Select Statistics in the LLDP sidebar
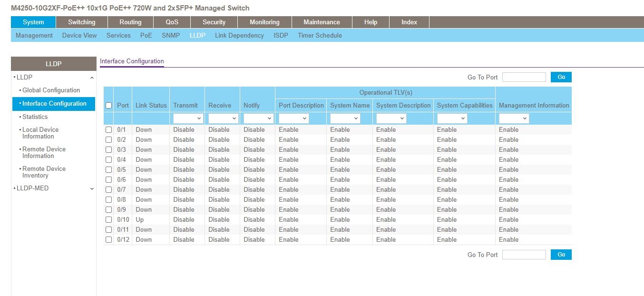This screenshot has width=644, height=296. coord(35,117)
